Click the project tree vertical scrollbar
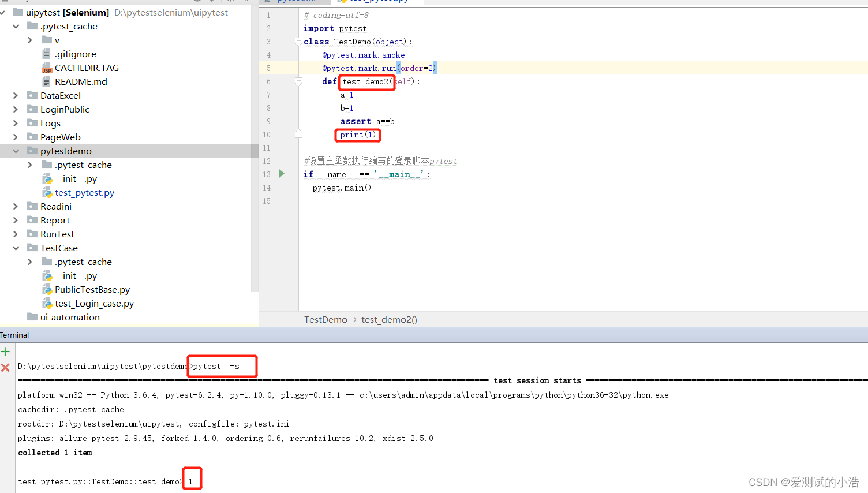Screen dimensions: 868x493 pos(255,150)
